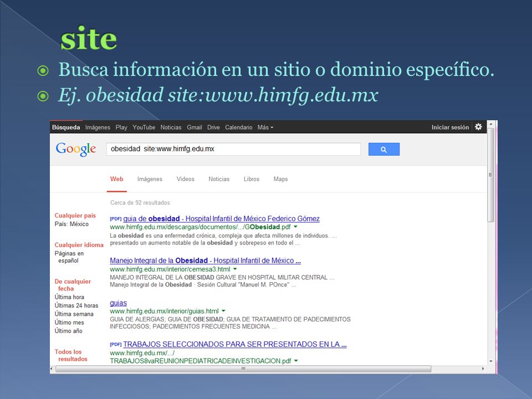Click the vertical scrollbar down arrow
Screen dimensions: 532x399
[x=490, y=361]
